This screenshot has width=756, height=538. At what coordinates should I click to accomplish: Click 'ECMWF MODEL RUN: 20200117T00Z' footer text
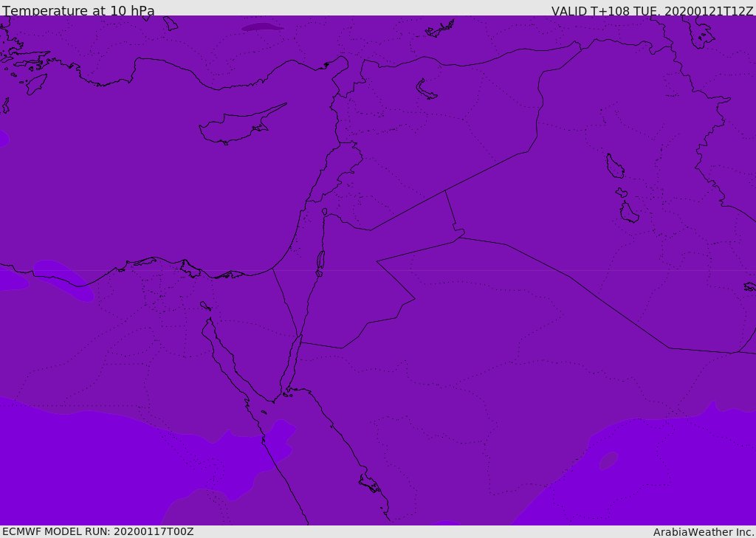pyautogui.click(x=98, y=532)
